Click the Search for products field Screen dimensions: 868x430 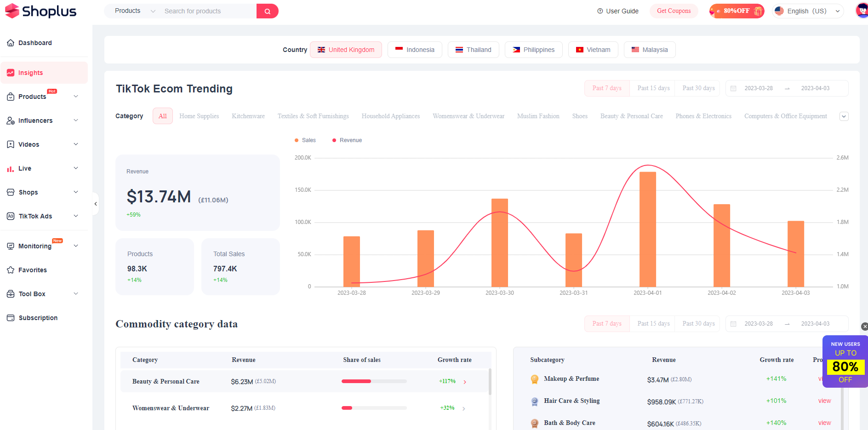(208, 11)
